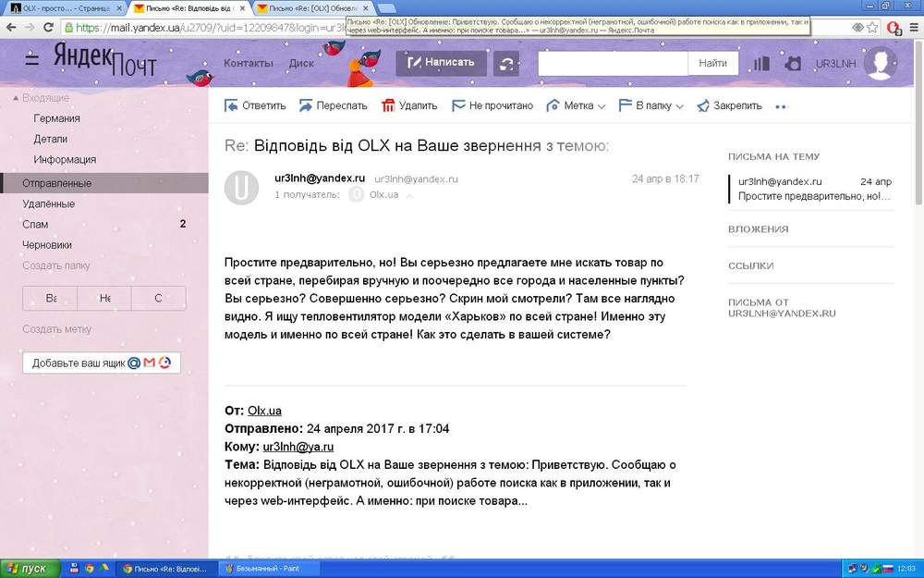
Task: Click the Forward arrow icon
Action: tap(305, 105)
